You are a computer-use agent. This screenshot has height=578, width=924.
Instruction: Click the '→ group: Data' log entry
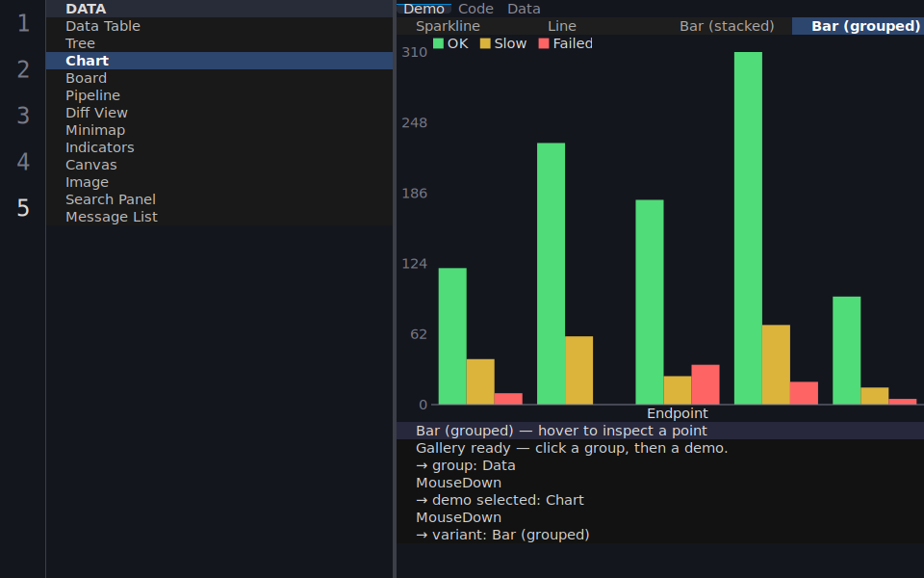[660, 465]
